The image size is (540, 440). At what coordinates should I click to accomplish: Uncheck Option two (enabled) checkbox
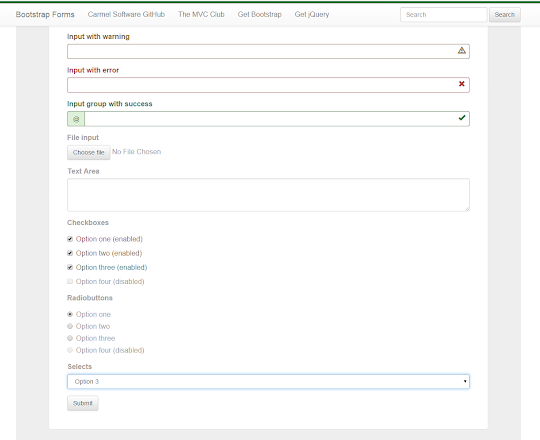click(70, 253)
